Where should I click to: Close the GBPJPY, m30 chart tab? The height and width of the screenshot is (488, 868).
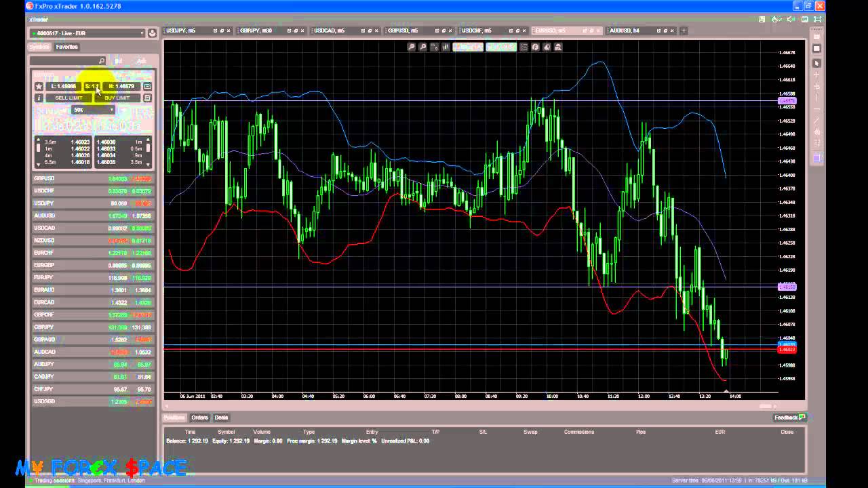click(302, 30)
